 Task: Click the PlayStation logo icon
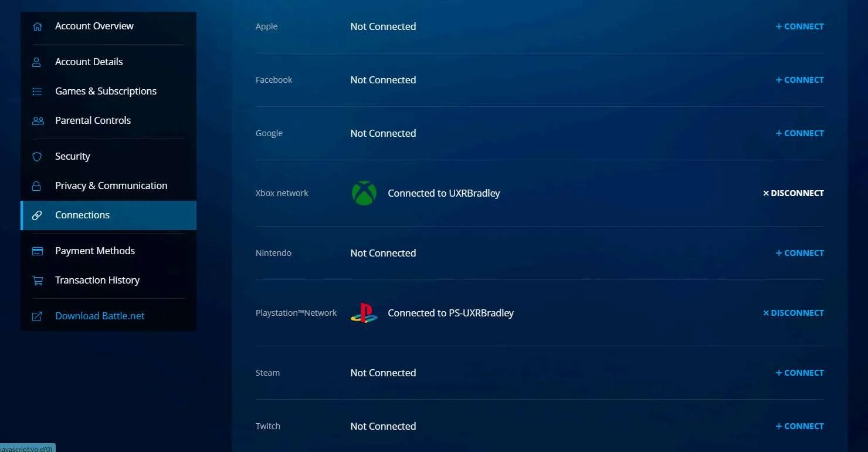point(364,313)
